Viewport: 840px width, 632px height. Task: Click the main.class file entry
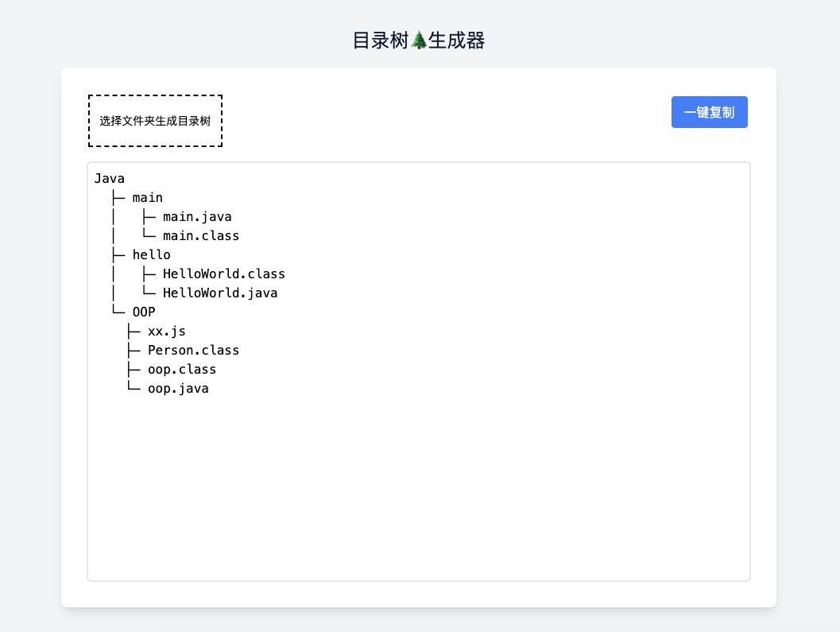(x=200, y=235)
